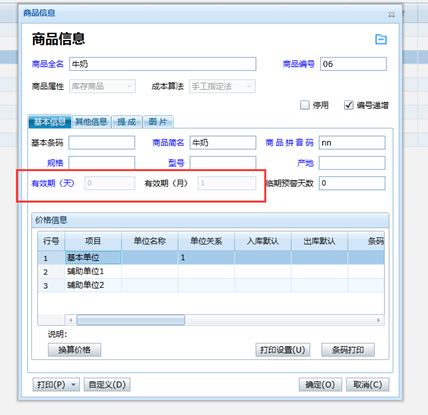428x415 pixels.
Task: Click the 确定(O) button
Action: click(x=320, y=385)
